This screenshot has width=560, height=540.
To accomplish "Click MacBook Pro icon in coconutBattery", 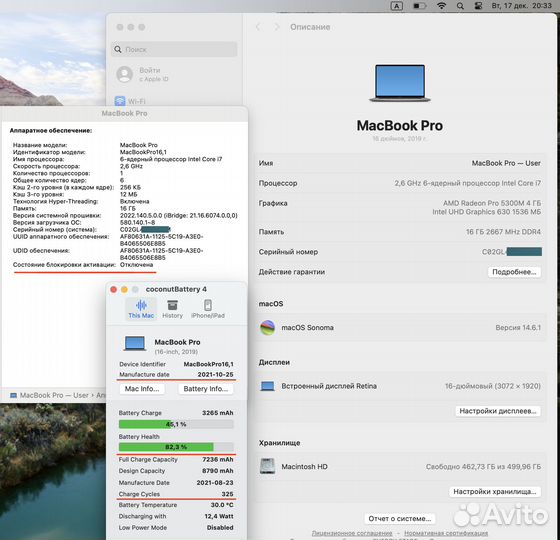I will tap(135, 344).
